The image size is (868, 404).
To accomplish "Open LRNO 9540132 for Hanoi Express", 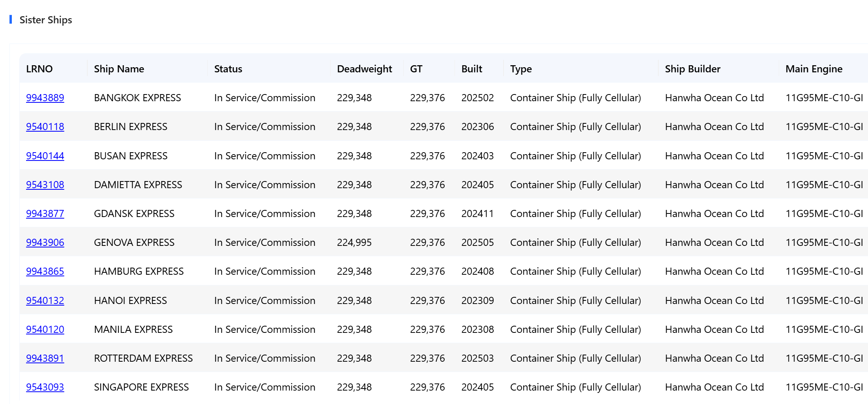I will [45, 300].
